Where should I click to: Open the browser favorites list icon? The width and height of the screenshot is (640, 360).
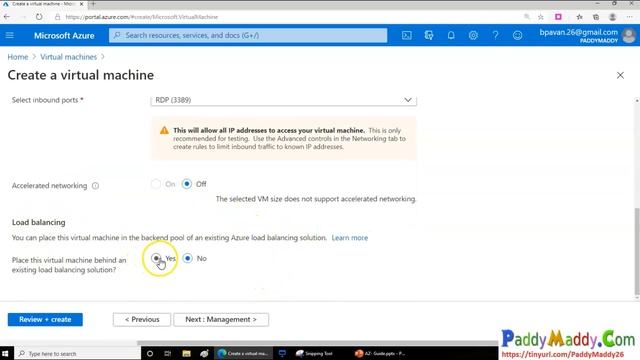[579, 17]
